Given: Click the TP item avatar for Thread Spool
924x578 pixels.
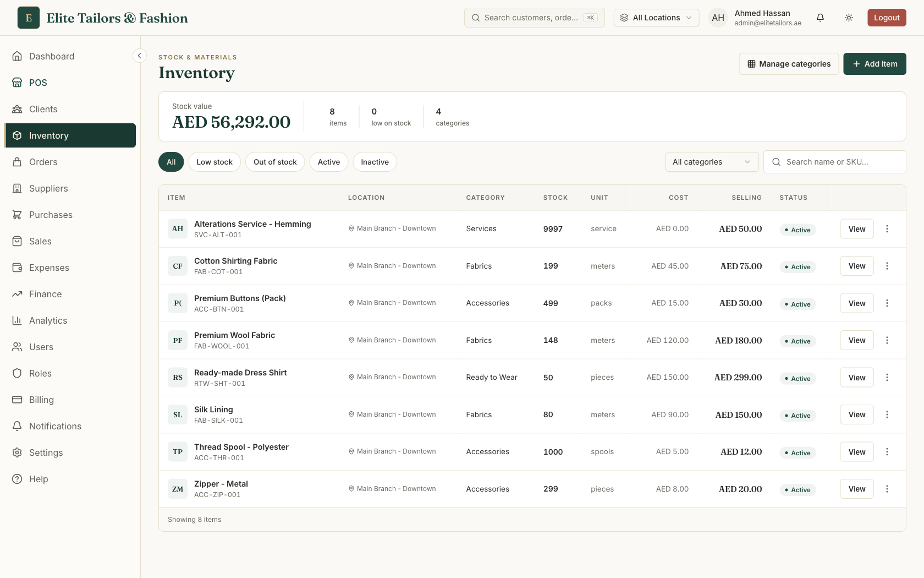Looking at the screenshot, I should coord(178,452).
